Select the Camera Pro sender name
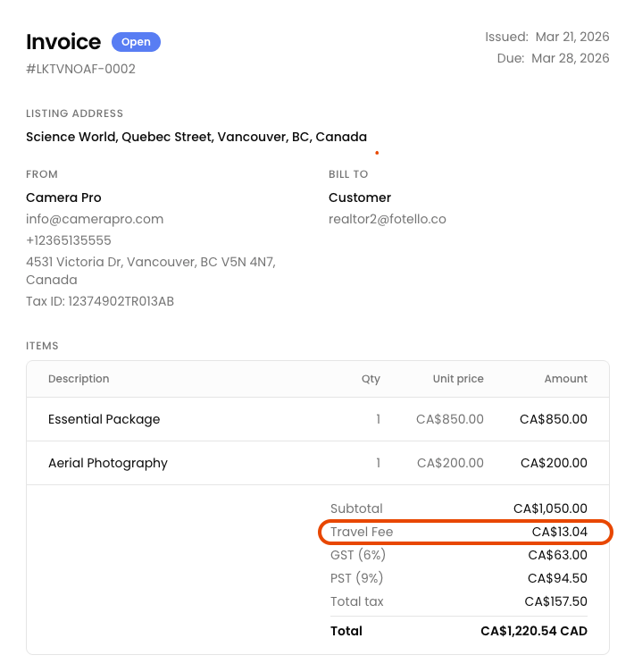This screenshot has height=672, width=634. click(x=63, y=197)
